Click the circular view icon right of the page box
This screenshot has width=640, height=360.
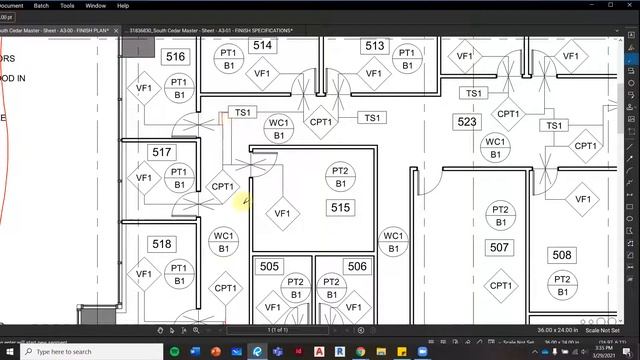point(361,330)
